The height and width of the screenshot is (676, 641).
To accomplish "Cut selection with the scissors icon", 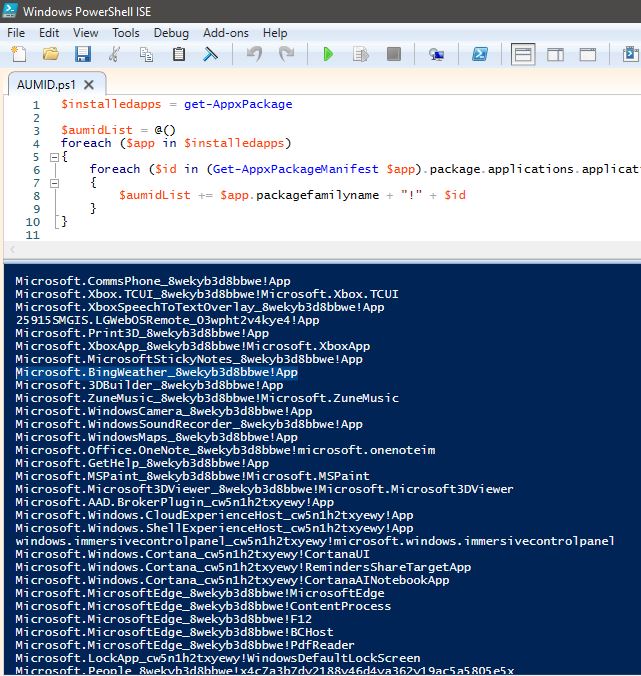I will (114, 54).
